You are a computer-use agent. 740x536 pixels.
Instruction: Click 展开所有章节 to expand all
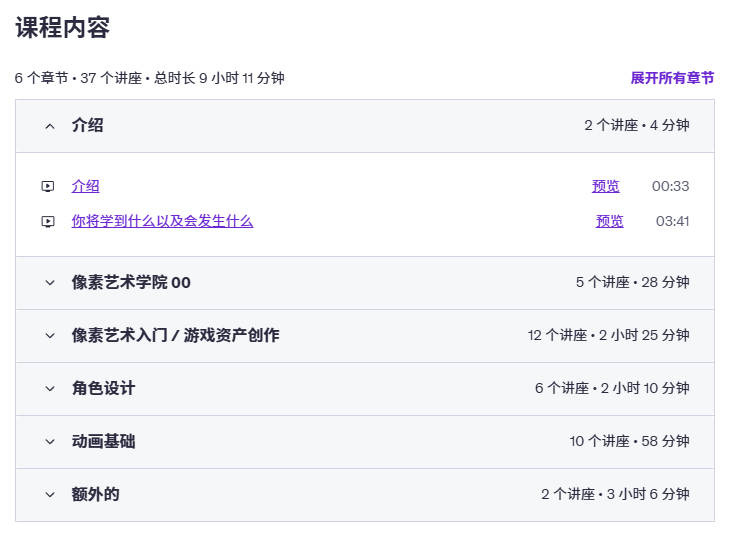(x=672, y=78)
